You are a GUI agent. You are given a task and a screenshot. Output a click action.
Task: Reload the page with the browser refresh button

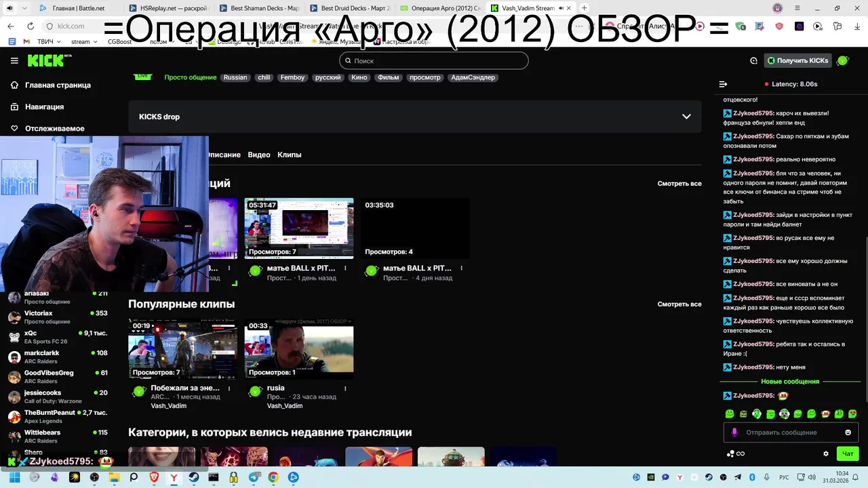[x=31, y=26]
